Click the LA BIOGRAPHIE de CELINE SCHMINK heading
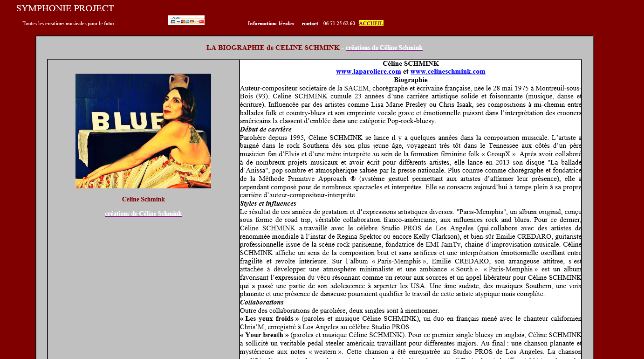Viewport: 644px width, 359px height. [x=273, y=48]
